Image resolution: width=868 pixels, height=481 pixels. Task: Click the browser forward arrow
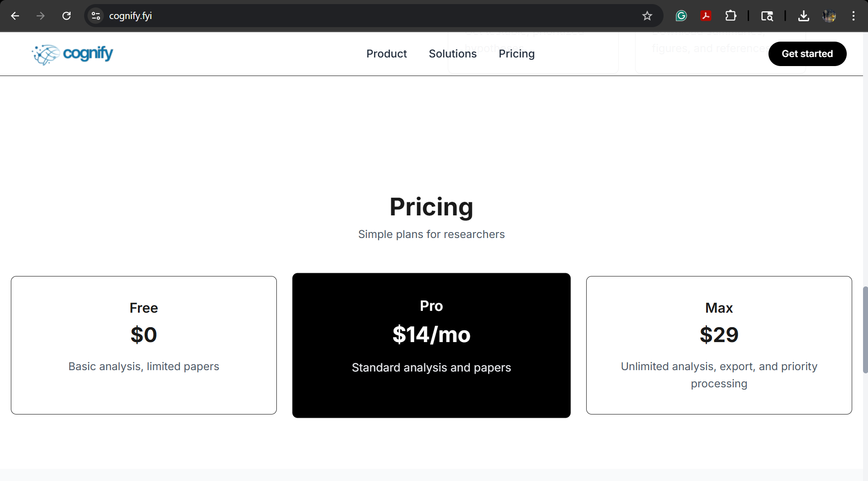point(41,16)
